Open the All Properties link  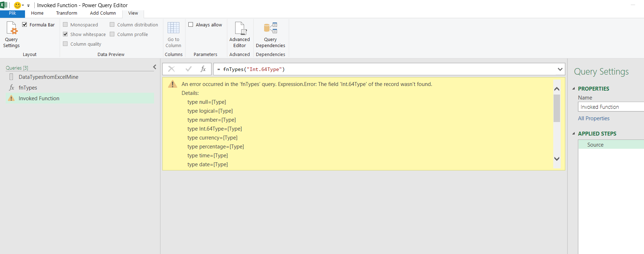(x=594, y=118)
